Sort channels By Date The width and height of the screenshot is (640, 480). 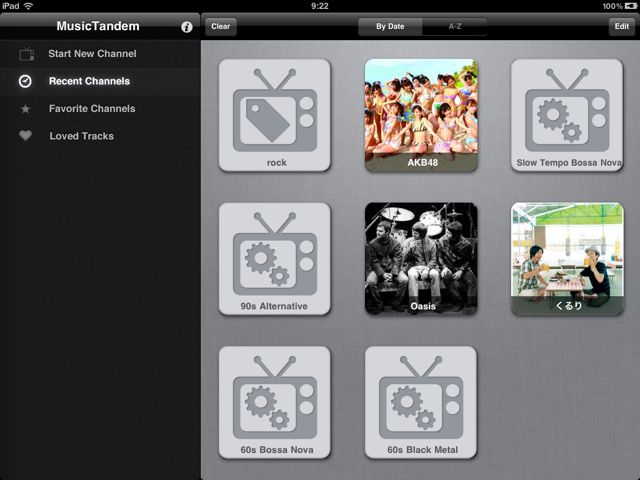click(x=390, y=27)
